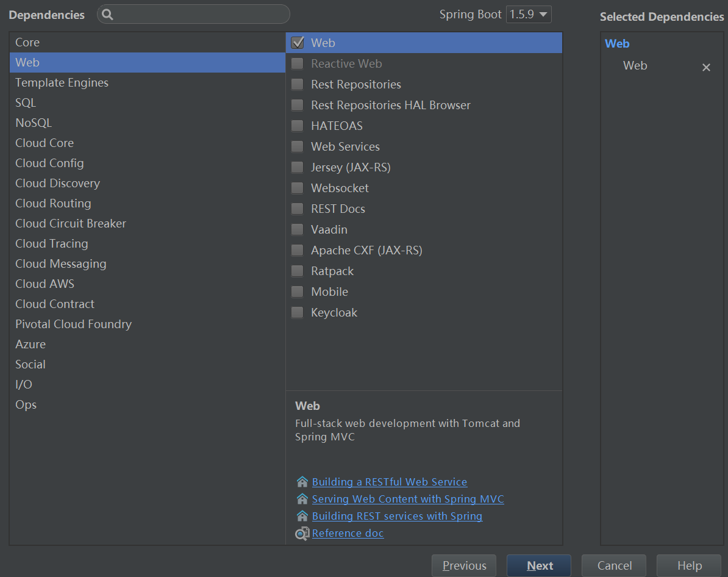Select the Template Engines category
The height and width of the screenshot is (577, 728).
[62, 82]
